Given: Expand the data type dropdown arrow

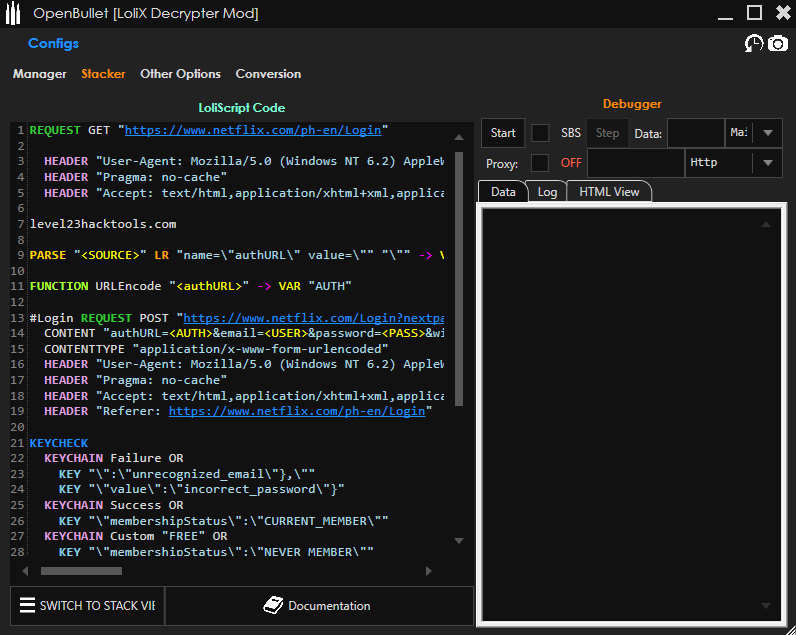Looking at the screenshot, I should tap(768, 133).
